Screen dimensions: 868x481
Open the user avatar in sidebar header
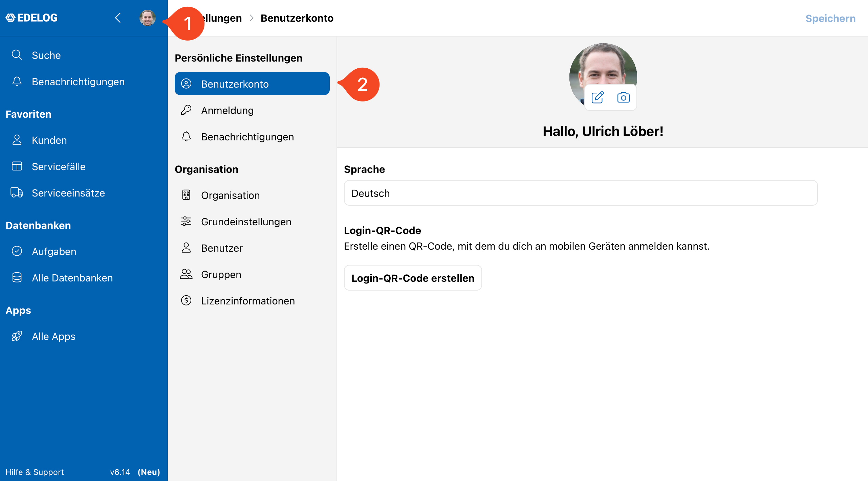148,18
